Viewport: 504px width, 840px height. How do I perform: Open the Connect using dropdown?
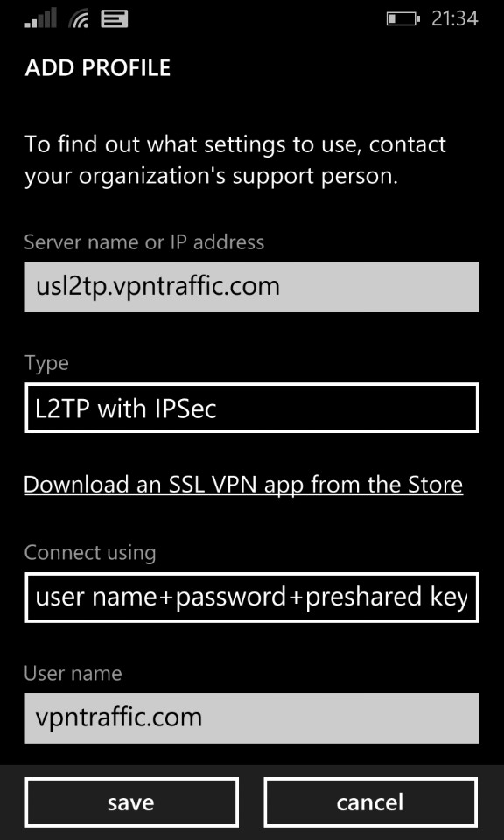pos(252,598)
